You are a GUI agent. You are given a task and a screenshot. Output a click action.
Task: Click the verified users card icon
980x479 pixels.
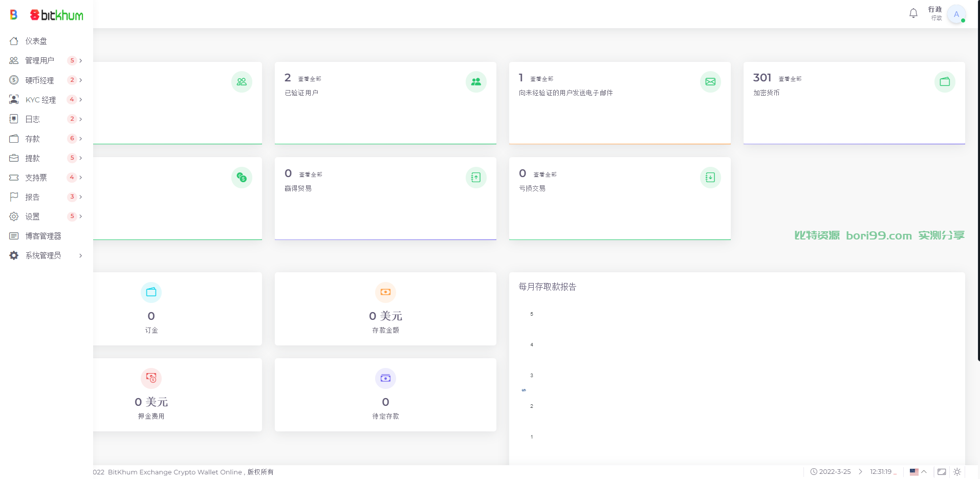pyautogui.click(x=476, y=82)
